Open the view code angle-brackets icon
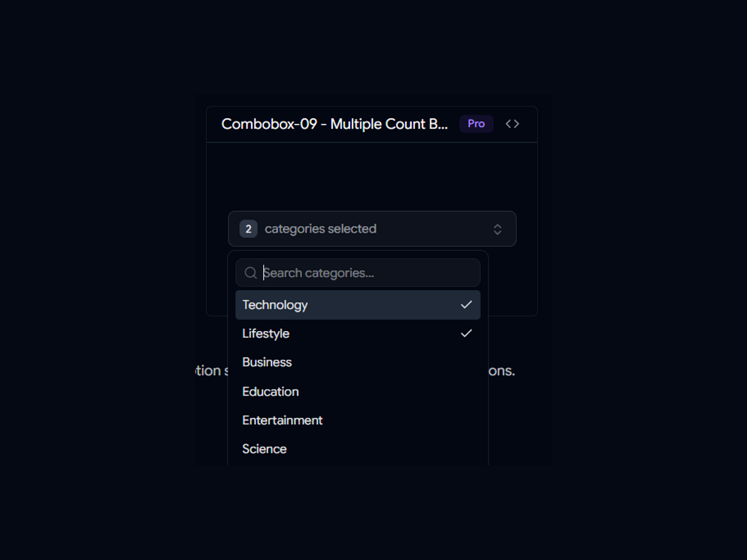 click(x=512, y=124)
